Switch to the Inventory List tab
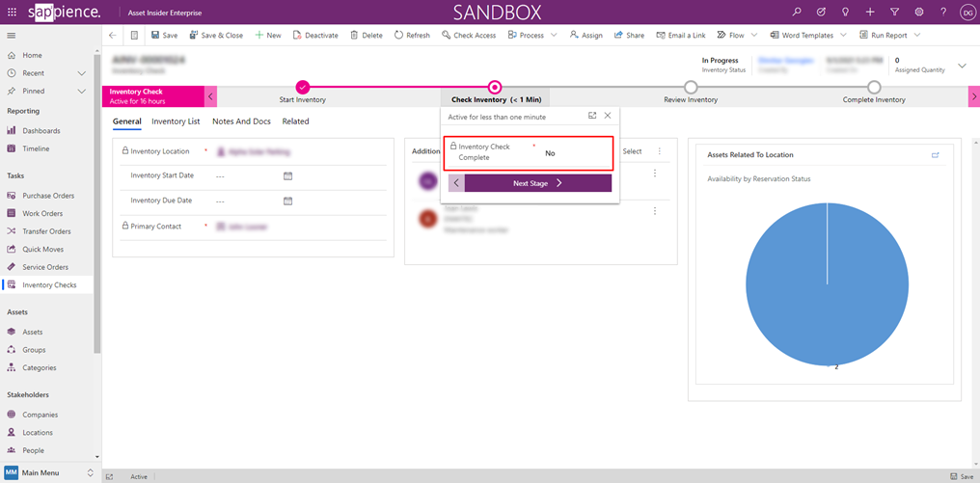Viewport: 980px width, 483px height. point(176,121)
